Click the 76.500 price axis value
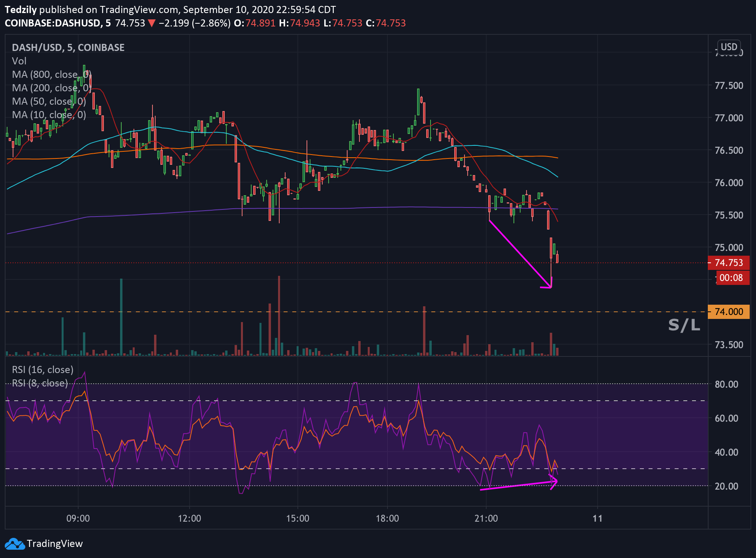 729,151
